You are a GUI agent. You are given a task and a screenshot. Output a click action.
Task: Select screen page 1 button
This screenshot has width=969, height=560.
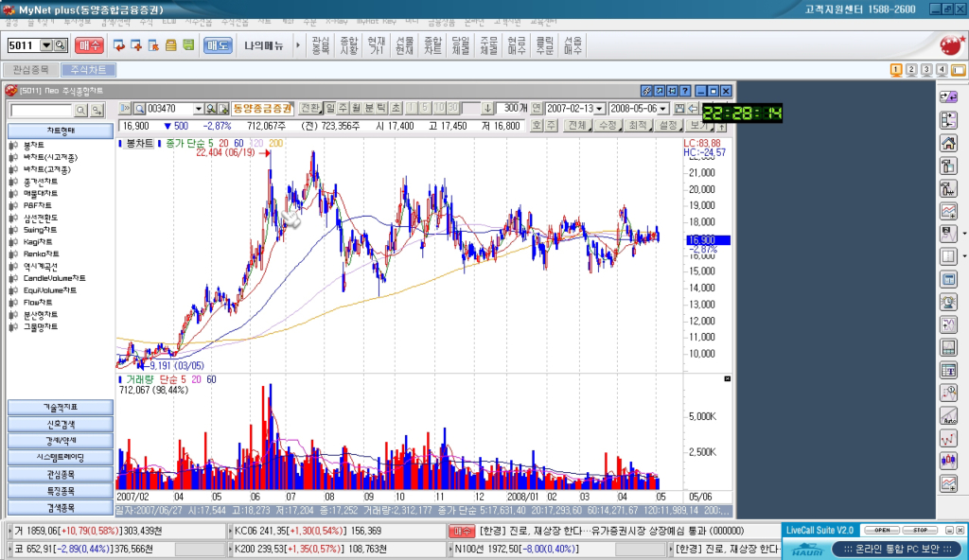point(896,70)
